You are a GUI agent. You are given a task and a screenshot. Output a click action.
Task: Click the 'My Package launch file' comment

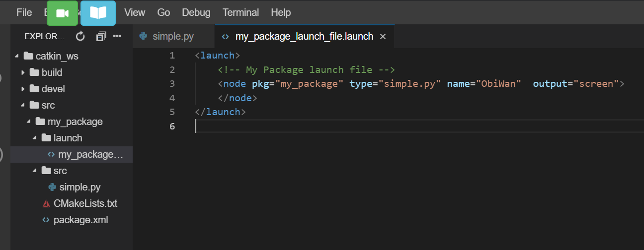pyautogui.click(x=306, y=69)
